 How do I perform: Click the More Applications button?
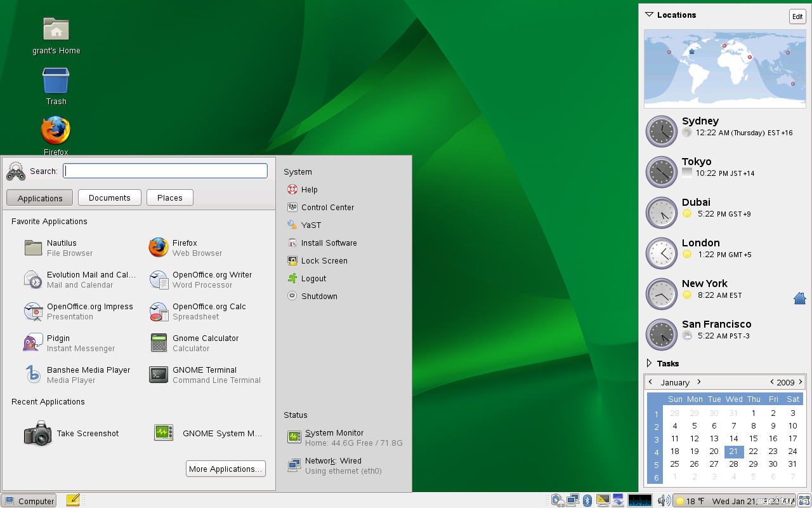[225, 469]
